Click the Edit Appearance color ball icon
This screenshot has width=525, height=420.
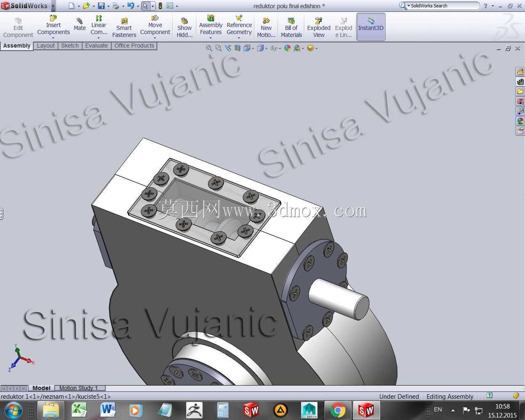click(287, 48)
